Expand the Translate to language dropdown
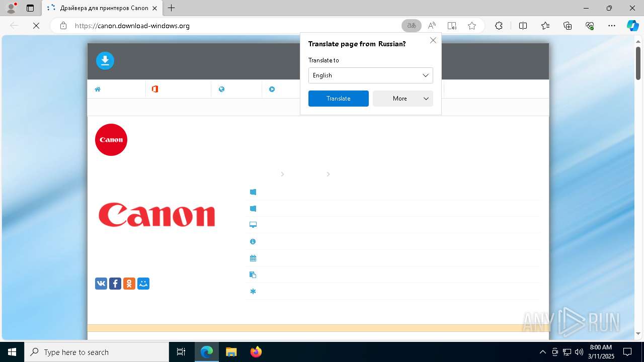 [370, 75]
